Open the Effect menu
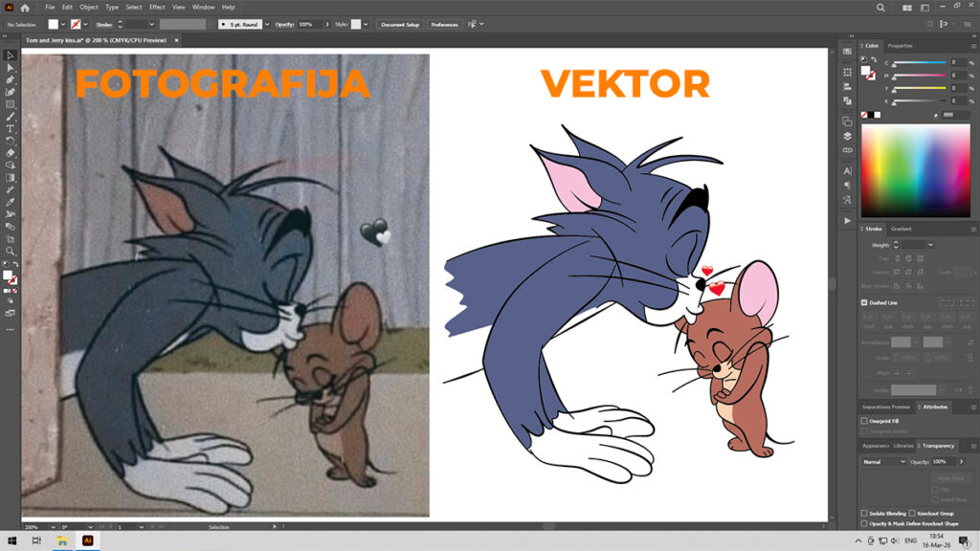The width and height of the screenshot is (980, 551). pyautogui.click(x=157, y=7)
